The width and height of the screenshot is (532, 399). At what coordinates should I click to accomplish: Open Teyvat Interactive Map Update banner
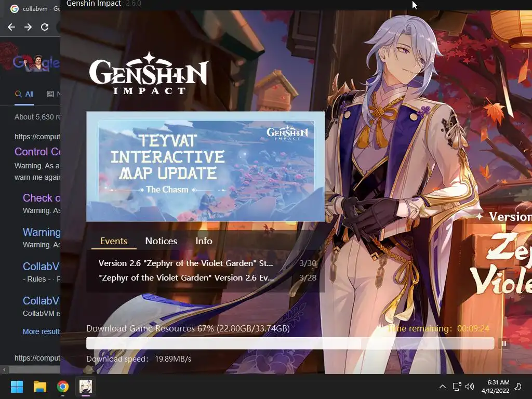[x=206, y=167]
